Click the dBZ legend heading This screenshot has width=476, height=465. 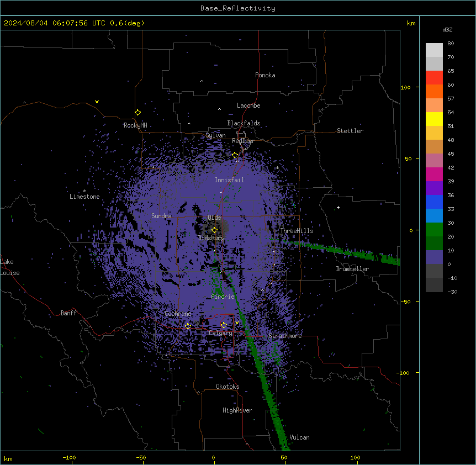[447, 29]
